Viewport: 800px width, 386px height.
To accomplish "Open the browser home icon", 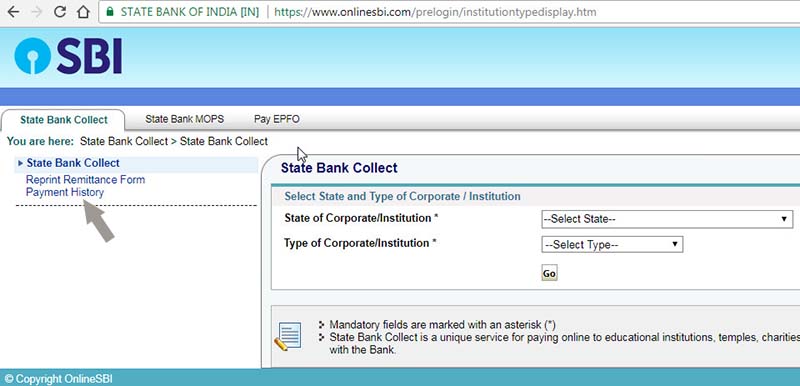I will tap(83, 11).
